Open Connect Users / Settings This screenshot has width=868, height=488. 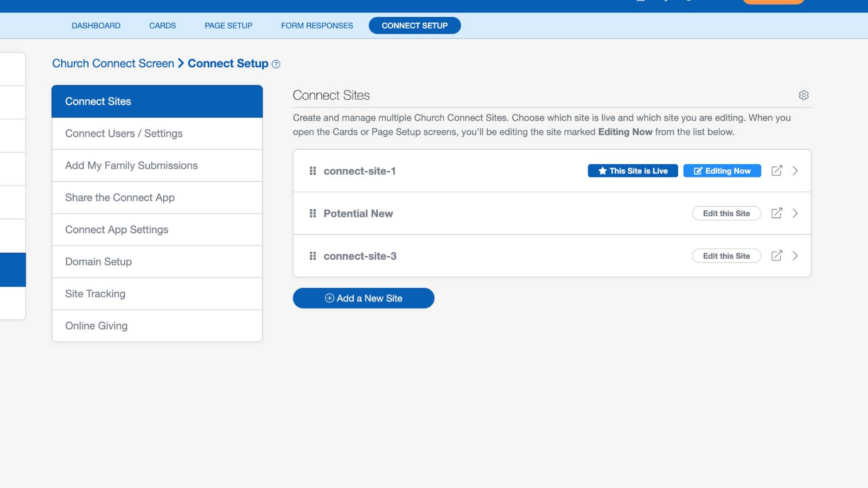coord(157,133)
